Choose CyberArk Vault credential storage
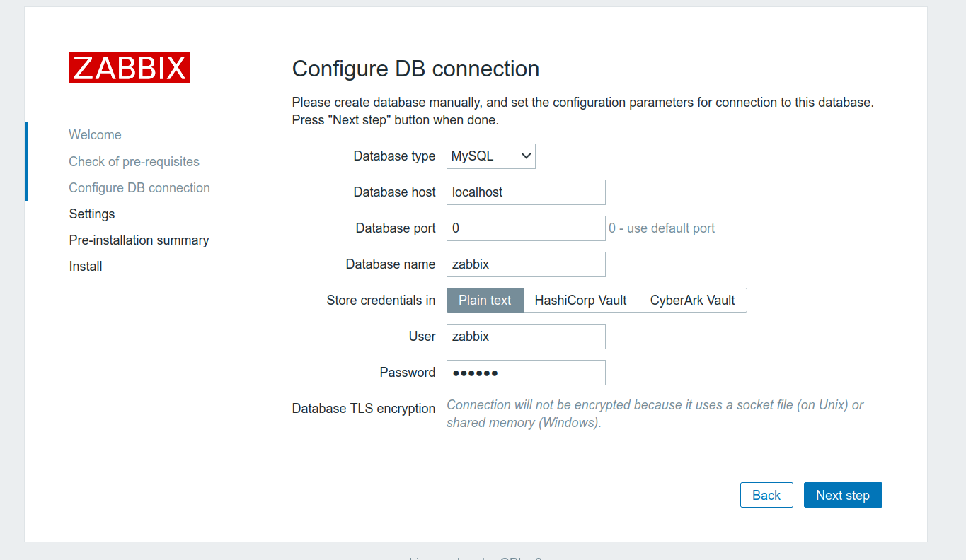 (692, 300)
